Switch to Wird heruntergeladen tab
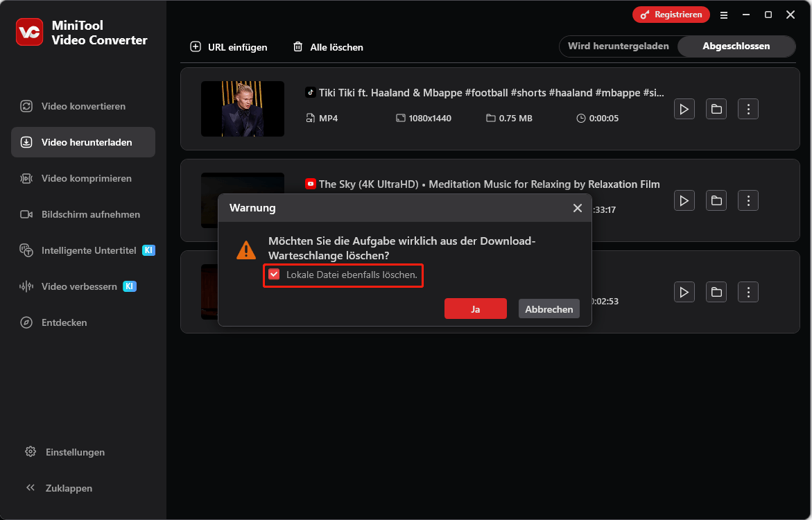 (619, 46)
